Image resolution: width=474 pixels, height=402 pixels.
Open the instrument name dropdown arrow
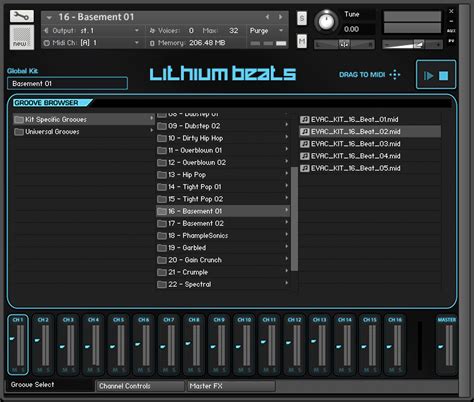pos(49,17)
